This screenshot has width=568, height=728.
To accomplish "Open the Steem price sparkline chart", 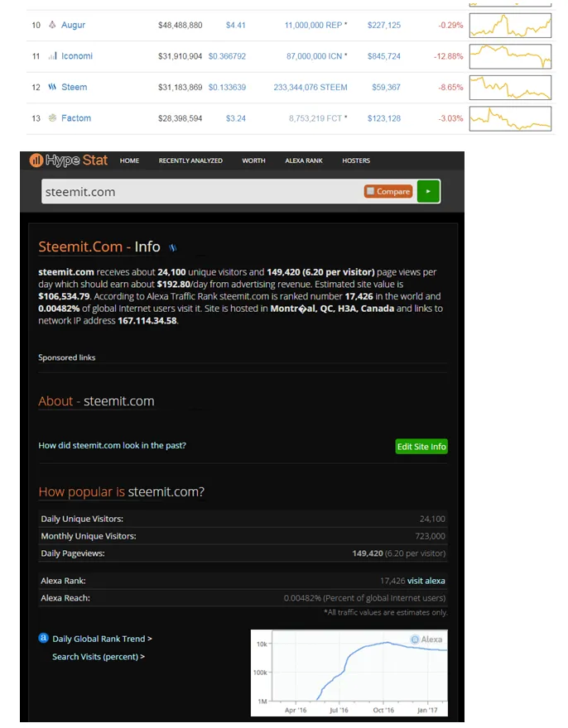I will (x=510, y=88).
